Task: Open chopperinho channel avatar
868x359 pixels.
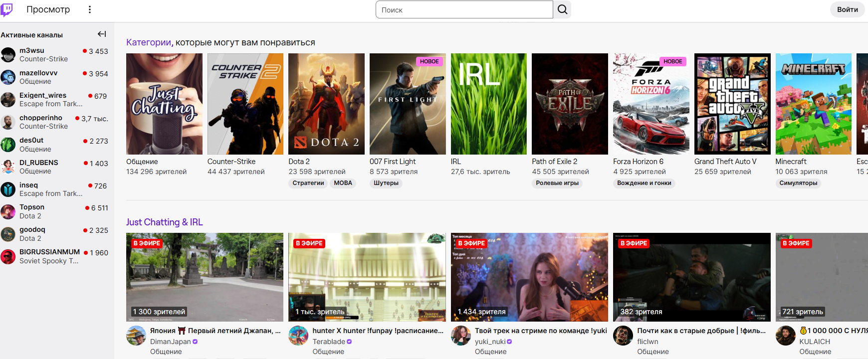Action: (x=8, y=122)
